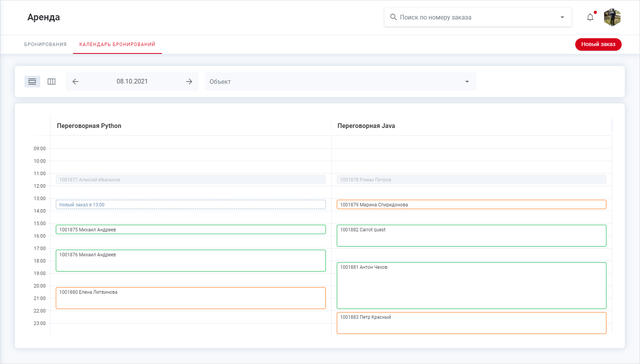
Task: Click the search magnifier icon
Action: (393, 17)
